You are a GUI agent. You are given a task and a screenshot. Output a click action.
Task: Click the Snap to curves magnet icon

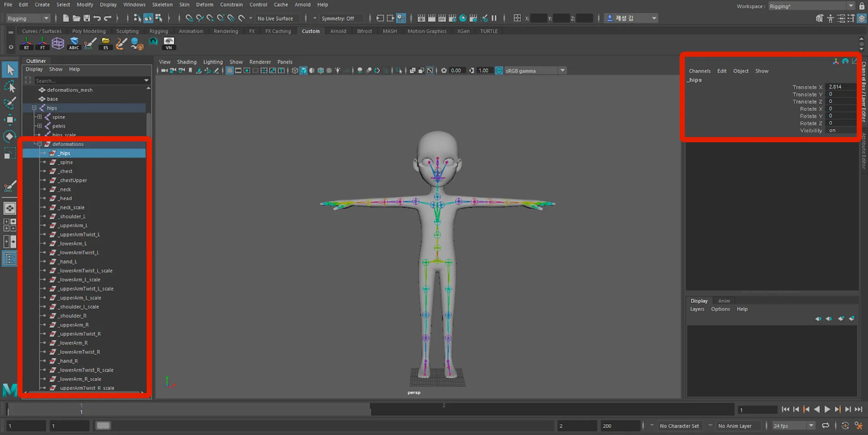[x=200, y=18]
